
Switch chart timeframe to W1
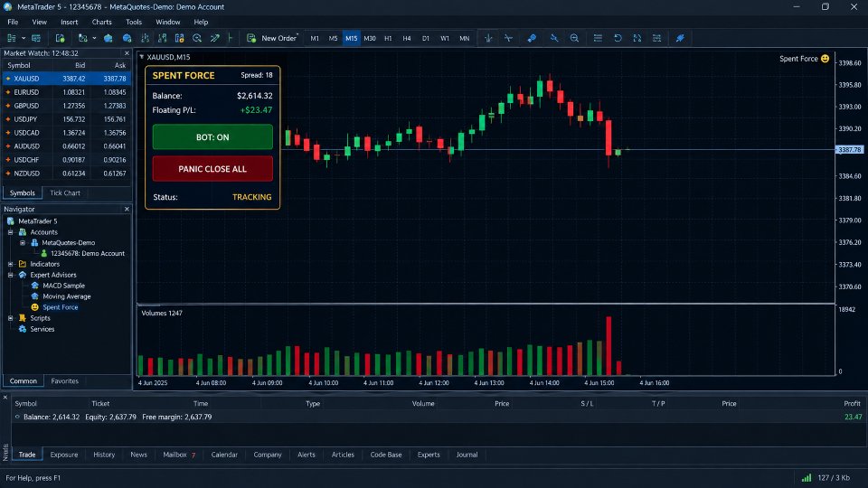click(445, 38)
